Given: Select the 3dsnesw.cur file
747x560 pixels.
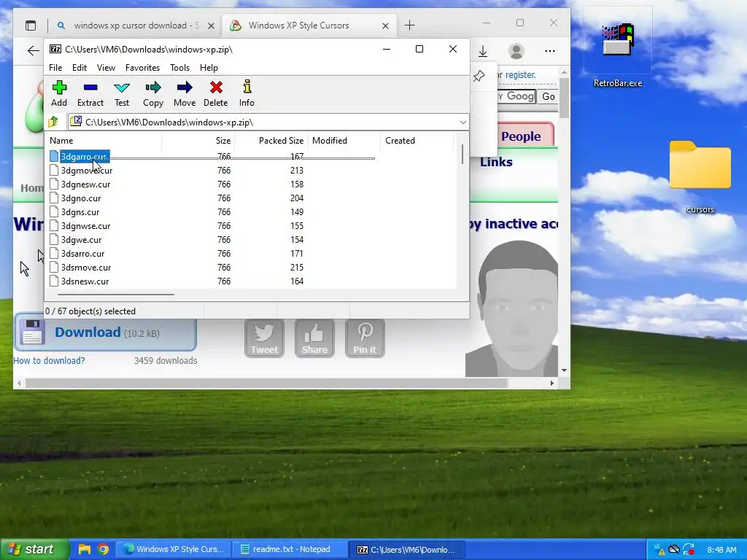Looking at the screenshot, I should coord(85,281).
